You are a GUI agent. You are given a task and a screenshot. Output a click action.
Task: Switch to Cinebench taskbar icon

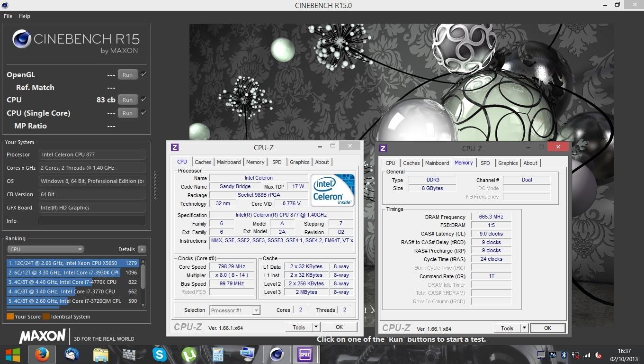(x=277, y=355)
